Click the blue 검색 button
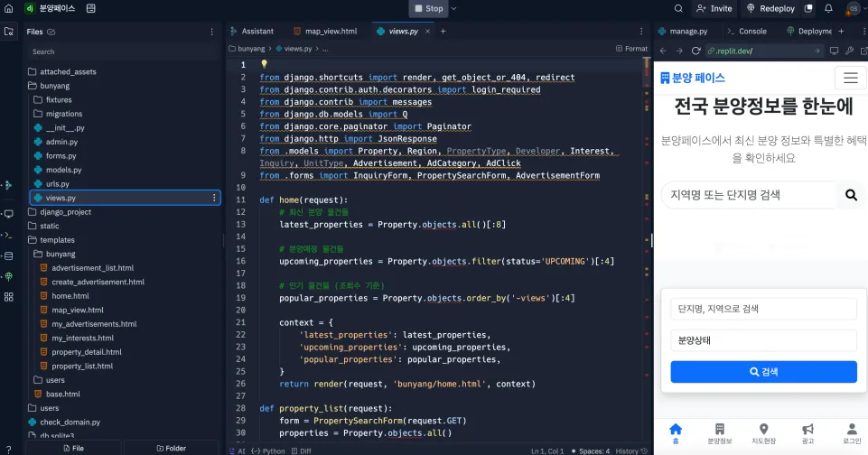This screenshot has width=868, height=455. click(763, 372)
